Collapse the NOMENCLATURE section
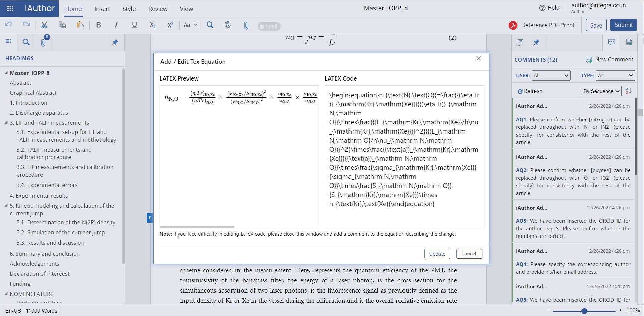The height and width of the screenshot is (316, 644). (x=6, y=293)
